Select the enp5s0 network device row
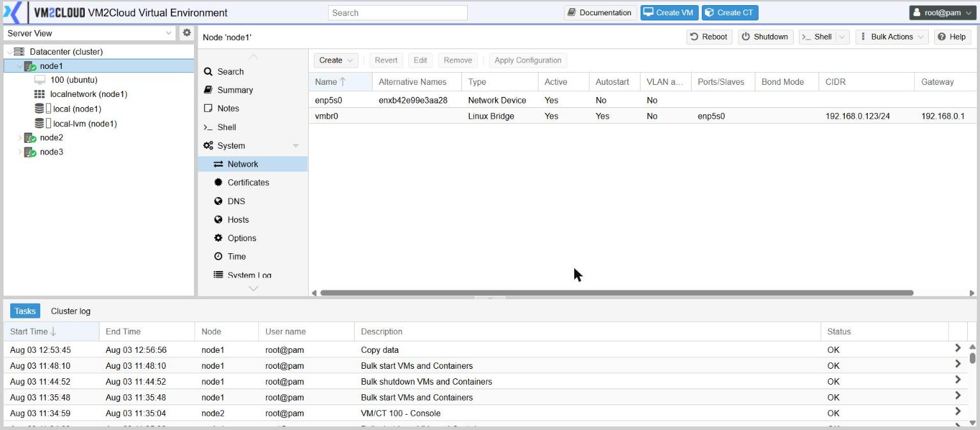The height and width of the screenshot is (430, 980). [x=642, y=100]
